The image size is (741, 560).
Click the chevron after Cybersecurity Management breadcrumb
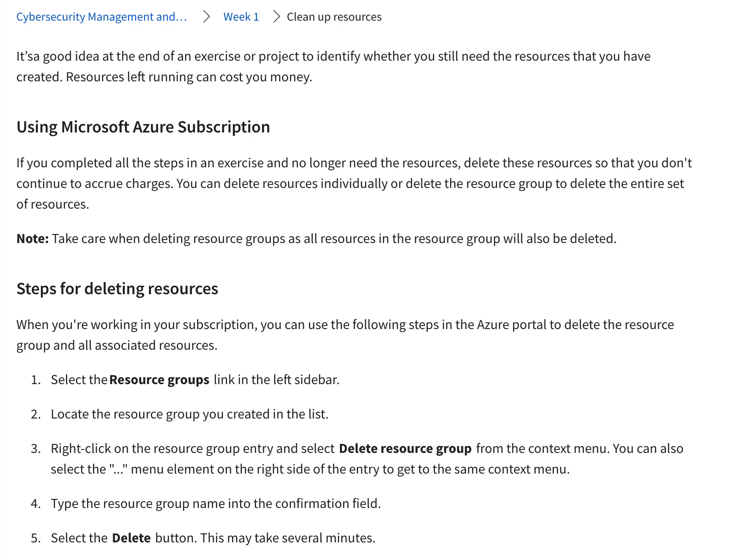tap(207, 17)
